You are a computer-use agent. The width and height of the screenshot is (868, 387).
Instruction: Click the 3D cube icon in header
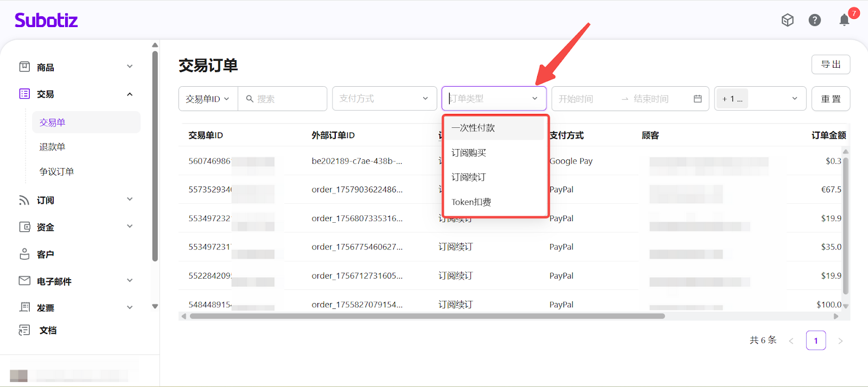pyautogui.click(x=787, y=21)
